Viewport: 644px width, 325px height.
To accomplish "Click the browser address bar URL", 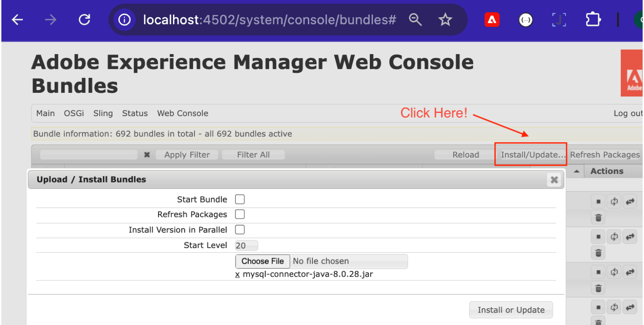I will coord(270,20).
